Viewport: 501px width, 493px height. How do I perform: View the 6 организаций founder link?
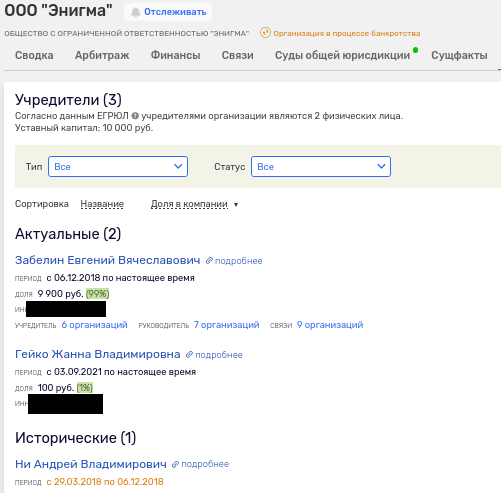(94, 325)
